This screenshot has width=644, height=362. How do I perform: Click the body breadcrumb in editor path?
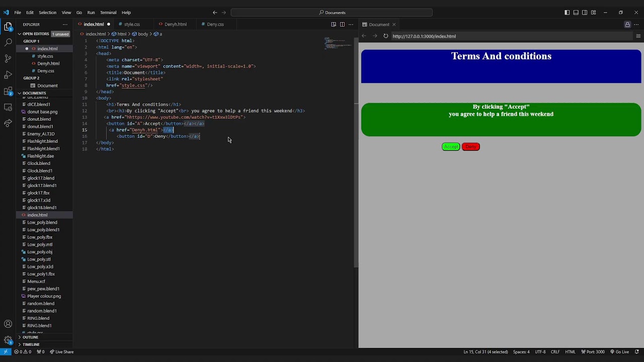pos(143,34)
